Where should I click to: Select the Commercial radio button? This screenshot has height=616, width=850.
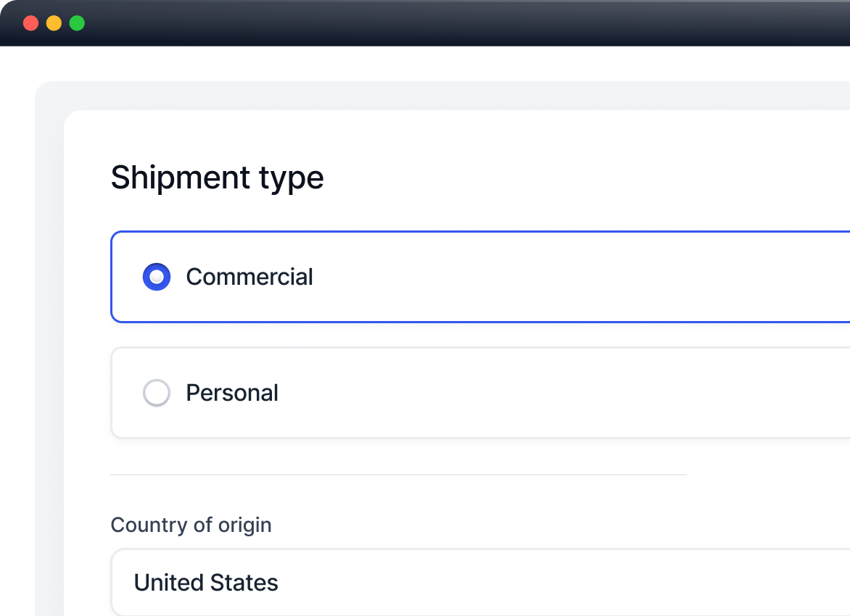click(x=157, y=277)
